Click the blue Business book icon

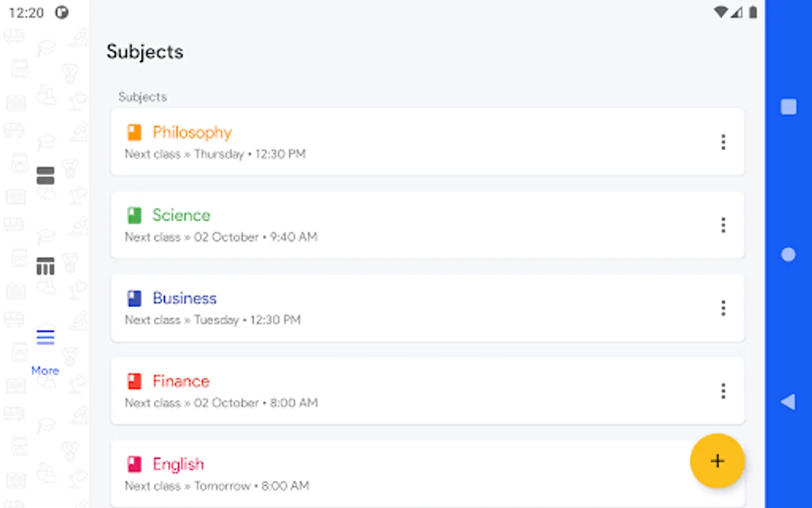[134, 298]
